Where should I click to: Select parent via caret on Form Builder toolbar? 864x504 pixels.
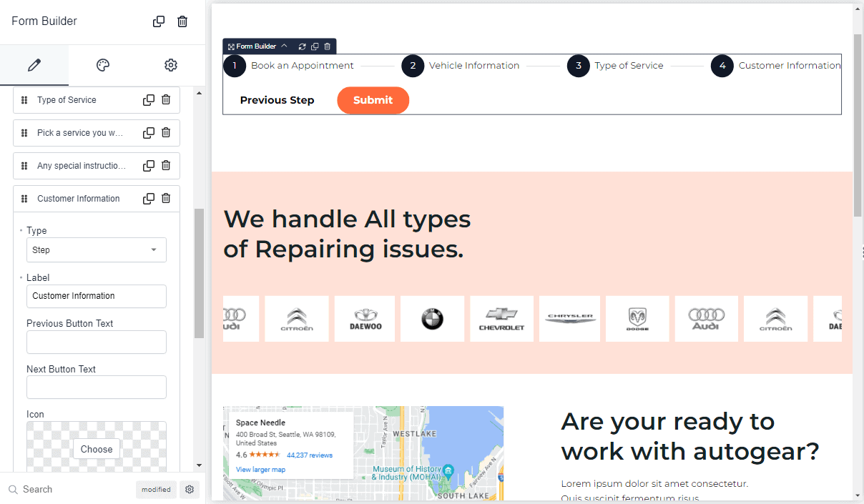(284, 46)
